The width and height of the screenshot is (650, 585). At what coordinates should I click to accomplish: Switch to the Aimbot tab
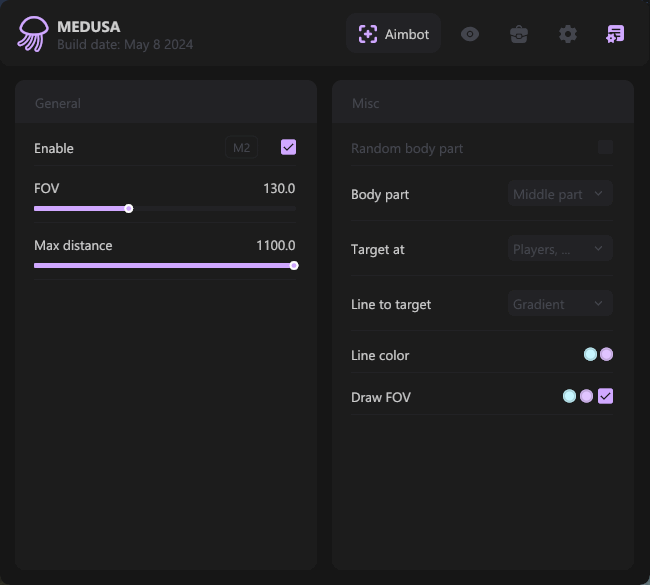394,34
